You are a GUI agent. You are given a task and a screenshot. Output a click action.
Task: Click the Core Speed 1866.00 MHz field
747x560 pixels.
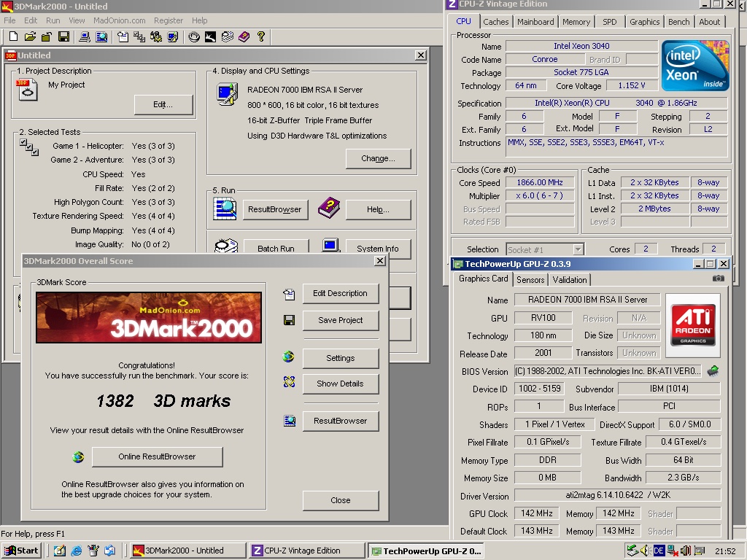click(x=539, y=183)
